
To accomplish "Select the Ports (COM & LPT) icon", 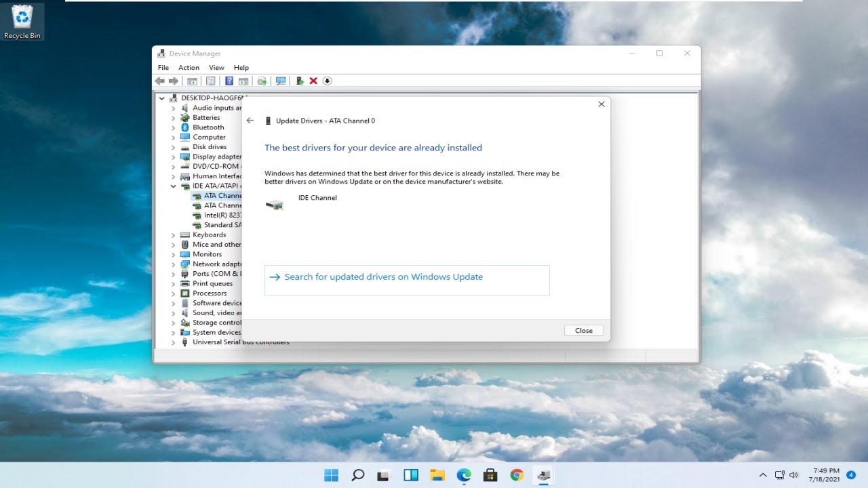I will (184, 274).
